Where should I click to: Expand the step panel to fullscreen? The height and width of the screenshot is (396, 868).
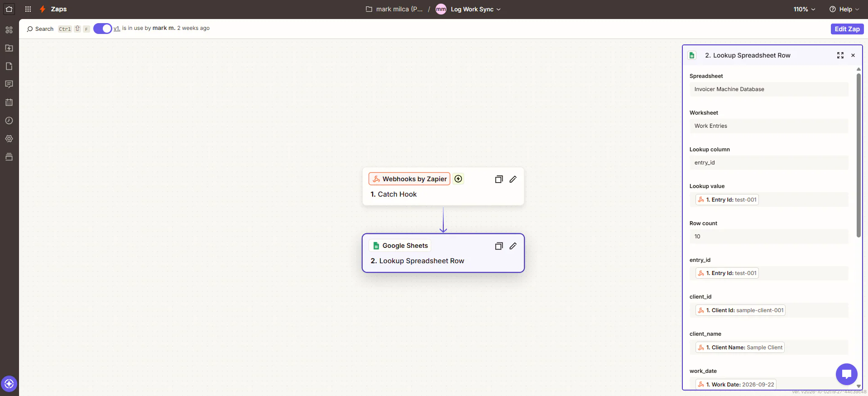click(840, 55)
